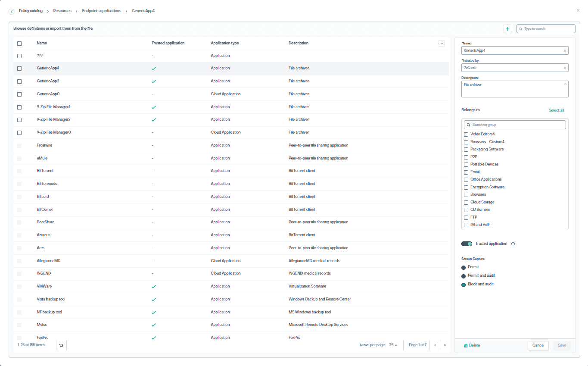
Task: Click the Select all link
Action: (556, 110)
